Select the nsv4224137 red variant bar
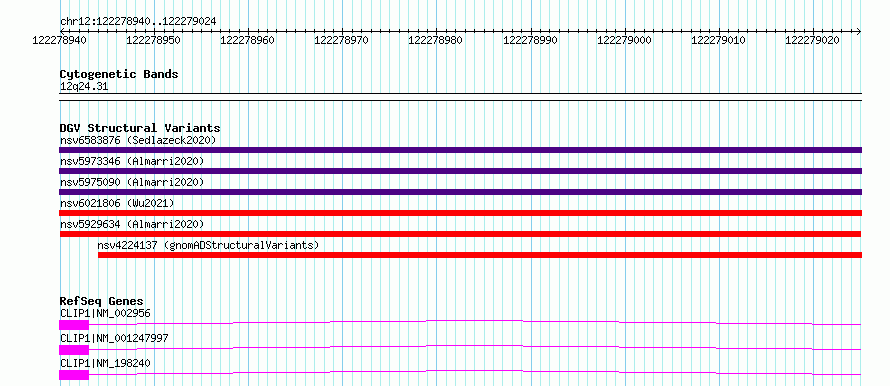The image size is (890, 386). pos(480,255)
